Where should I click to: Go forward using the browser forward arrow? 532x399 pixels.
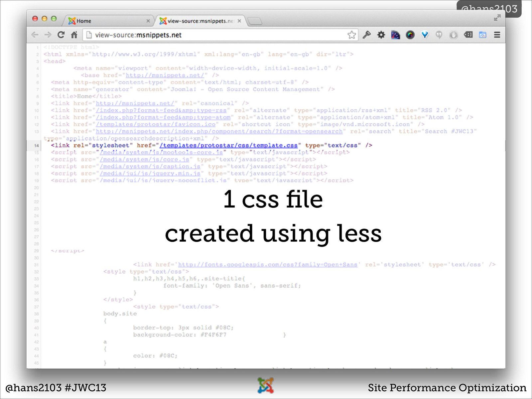[48, 35]
